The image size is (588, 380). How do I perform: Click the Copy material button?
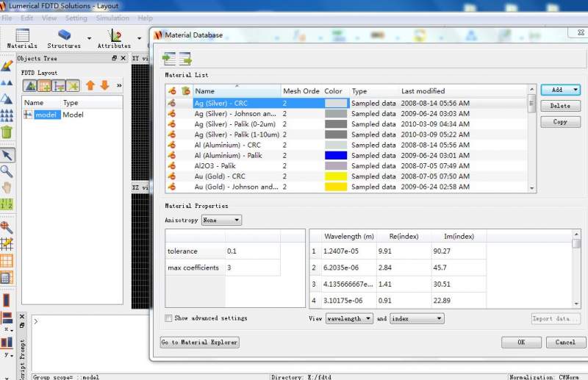coord(560,122)
